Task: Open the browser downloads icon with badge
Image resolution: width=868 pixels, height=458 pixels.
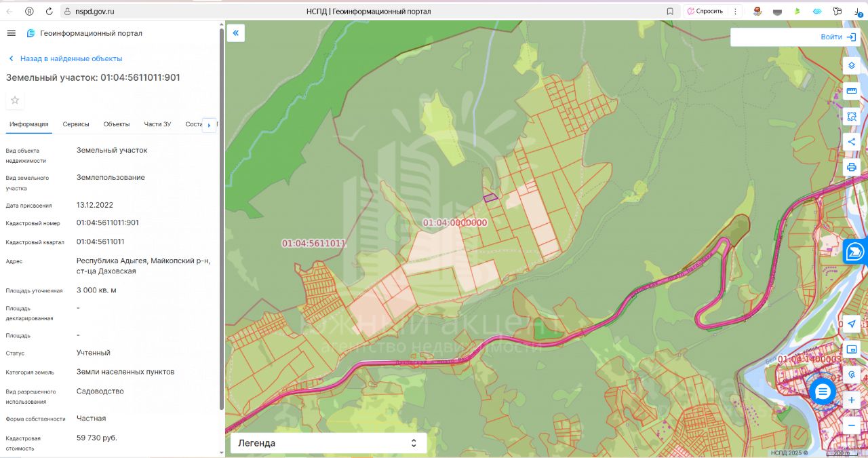Action: click(858, 12)
